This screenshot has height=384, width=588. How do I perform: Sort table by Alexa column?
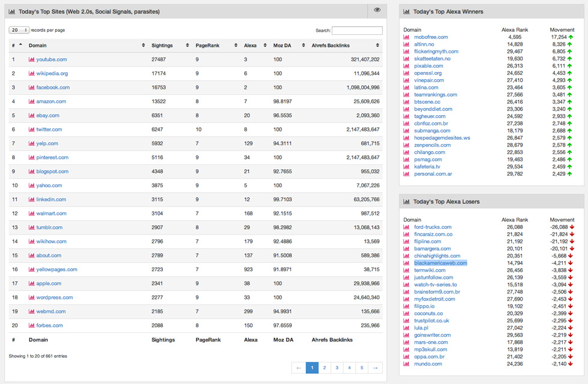pos(255,46)
